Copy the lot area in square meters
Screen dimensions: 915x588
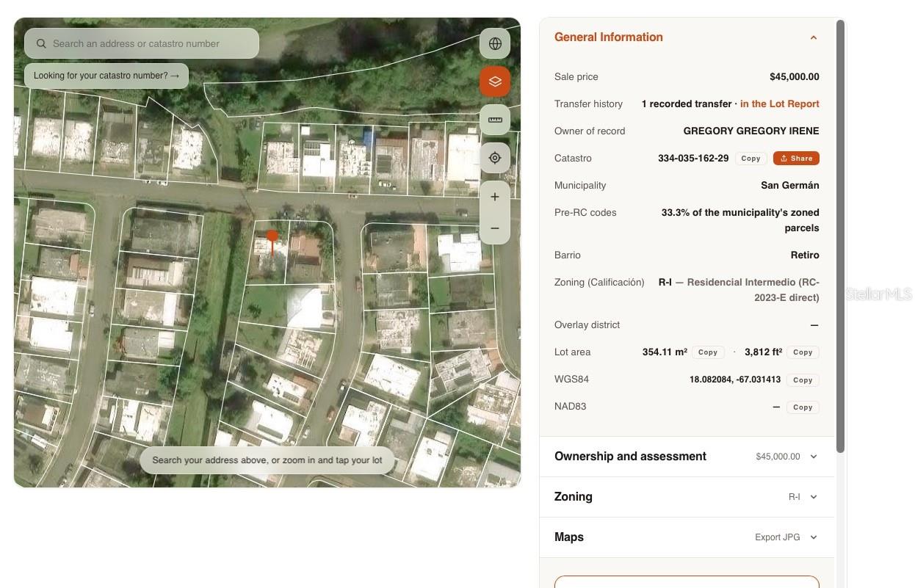(x=708, y=352)
